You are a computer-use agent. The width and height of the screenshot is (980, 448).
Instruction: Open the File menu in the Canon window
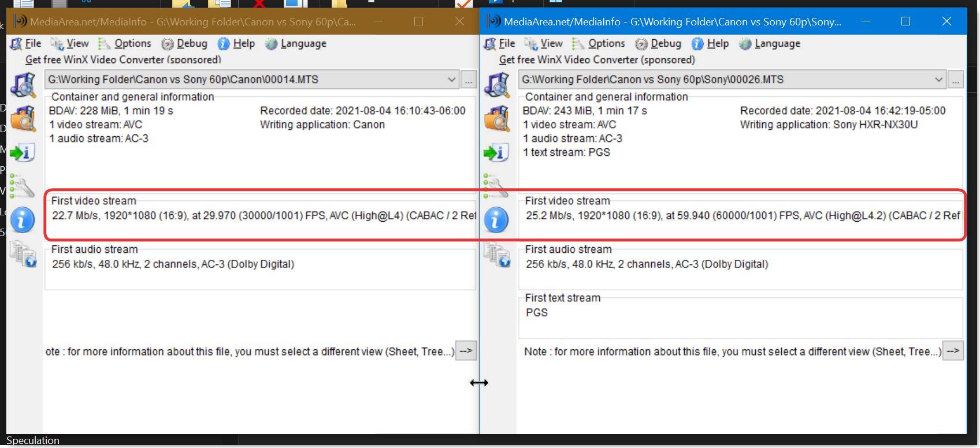pos(26,43)
